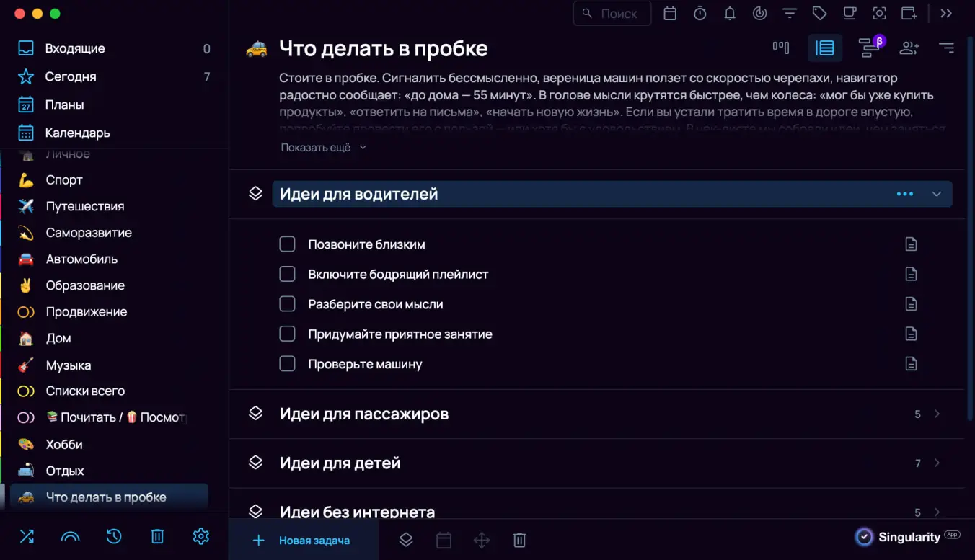Open notifications via the bell icon
Screen dimensions: 975x560
(x=730, y=13)
